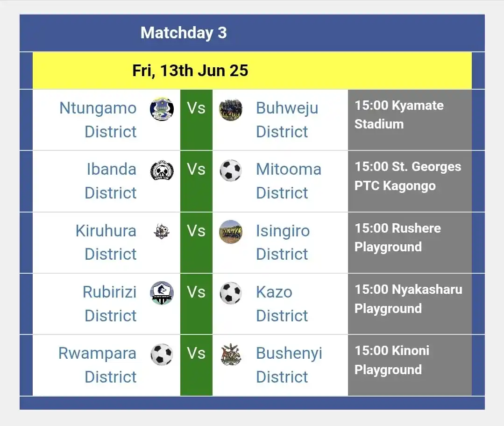Click the Rwampara District soccer ball icon
The image size is (504, 426).
(162, 355)
